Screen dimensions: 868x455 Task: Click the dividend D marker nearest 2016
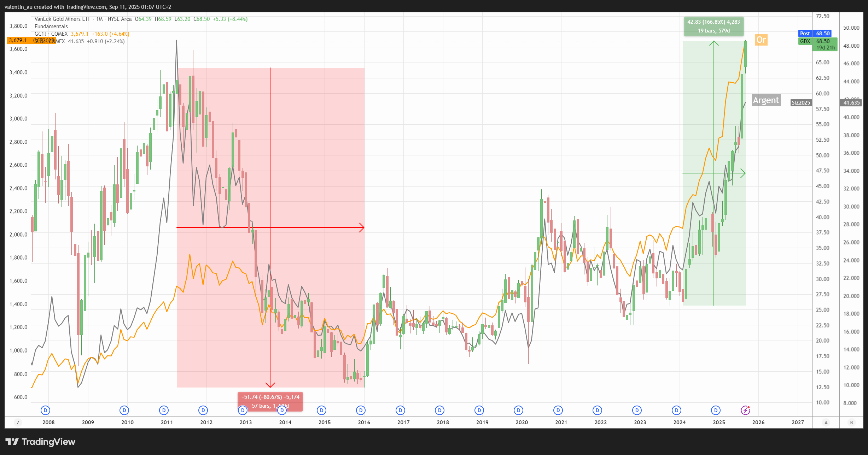click(x=361, y=410)
